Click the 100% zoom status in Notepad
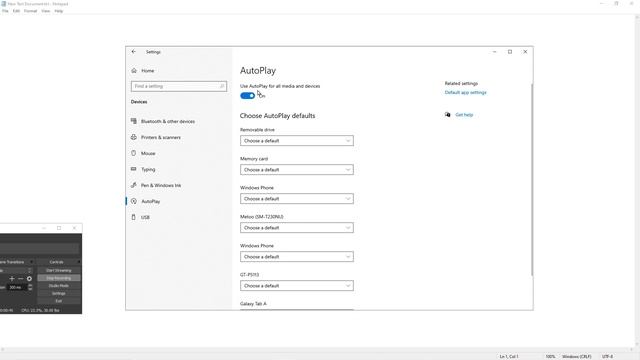640x360 pixels. (550, 356)
